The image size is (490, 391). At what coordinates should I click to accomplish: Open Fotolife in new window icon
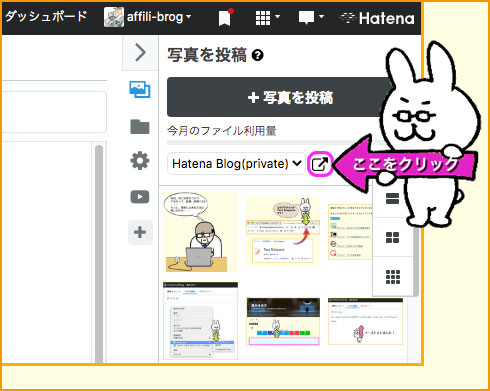click(x=319, y=163)
